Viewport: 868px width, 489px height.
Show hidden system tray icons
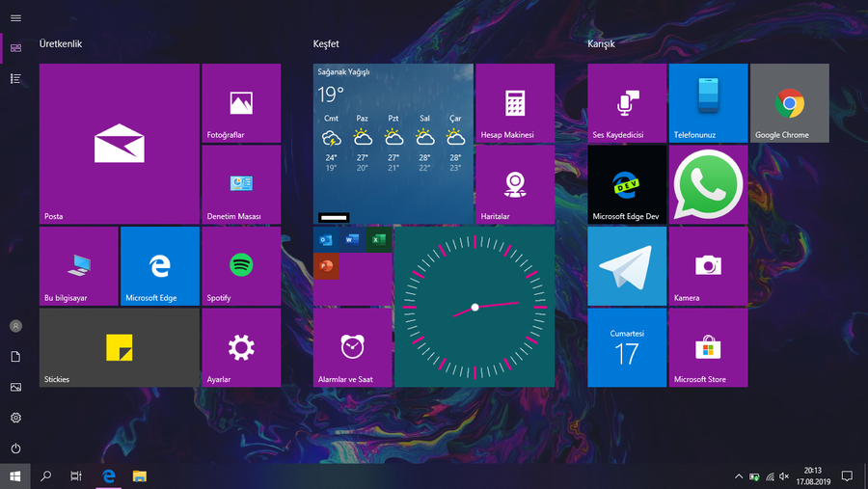(739, 476)
